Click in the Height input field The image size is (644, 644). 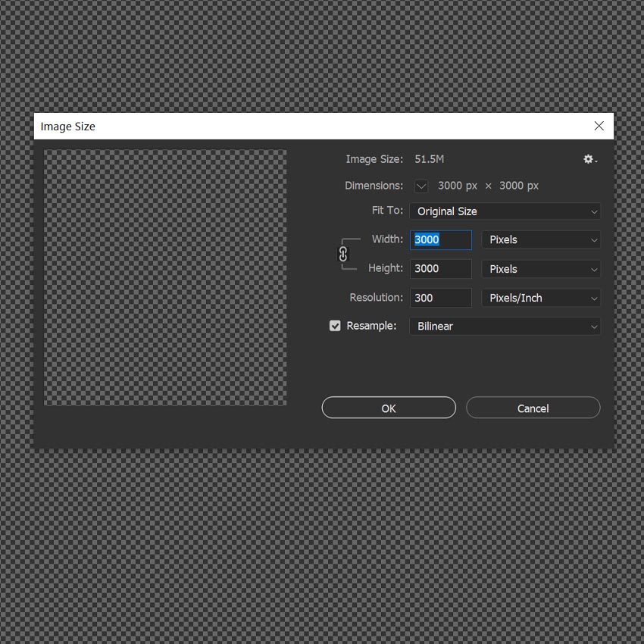[x=441, y=269]
